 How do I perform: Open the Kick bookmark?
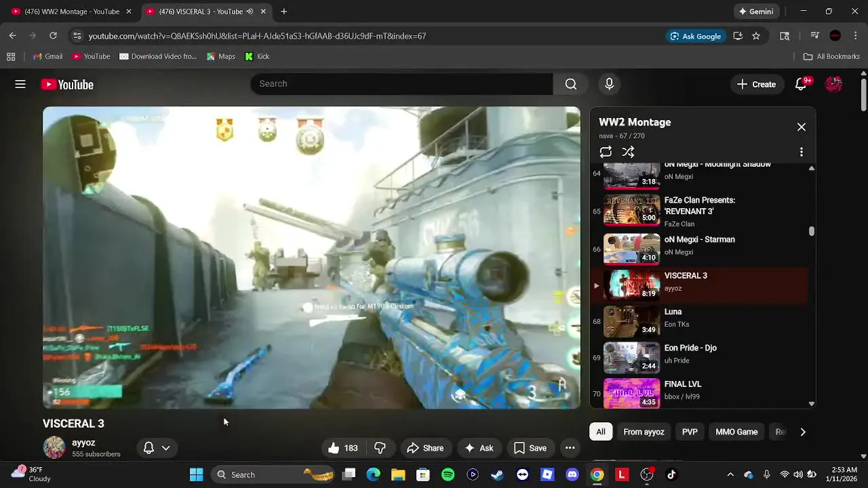[x=257, y=56]
